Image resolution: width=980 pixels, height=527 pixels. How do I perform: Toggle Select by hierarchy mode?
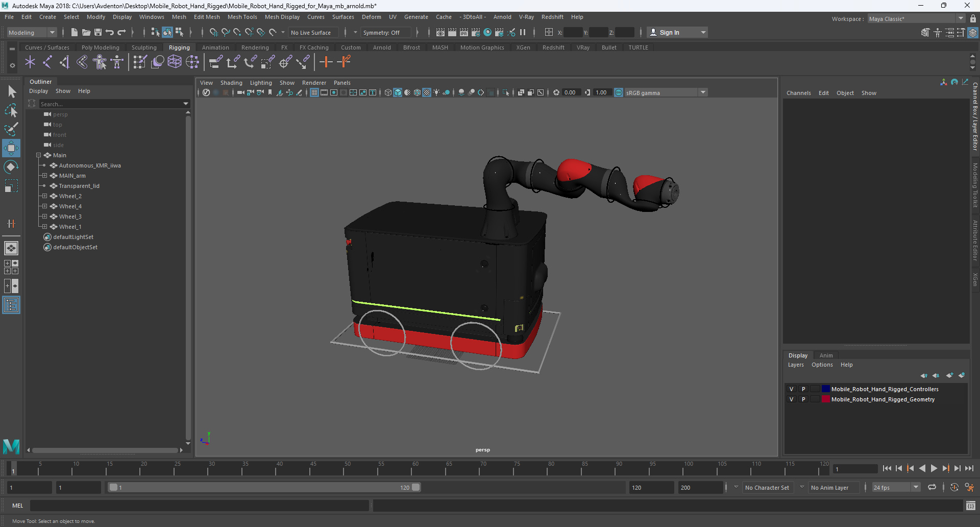(x=156, y=32)
